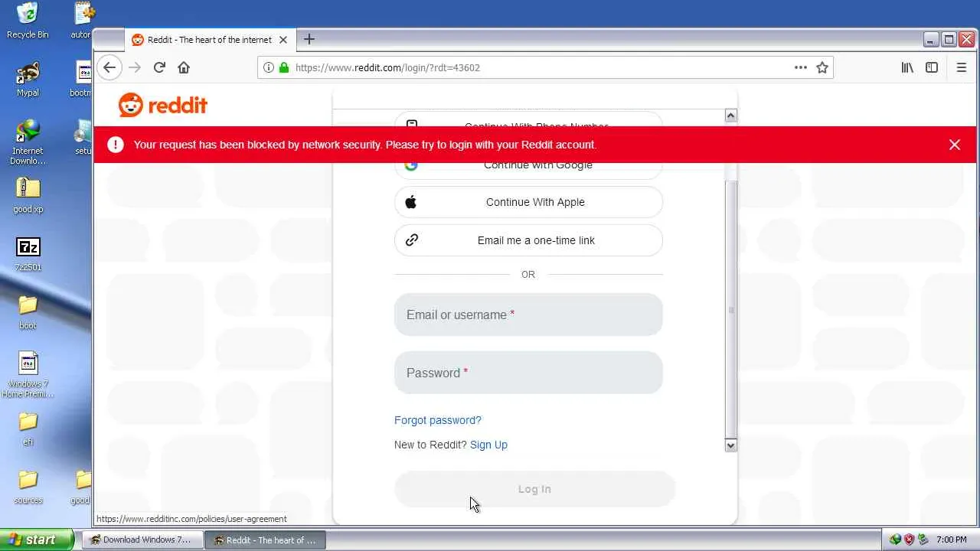Image resolution: width=980 pixels, height=551 pixels.
Task: Open the Recycle Bin on the desktop
Action: 28,21
